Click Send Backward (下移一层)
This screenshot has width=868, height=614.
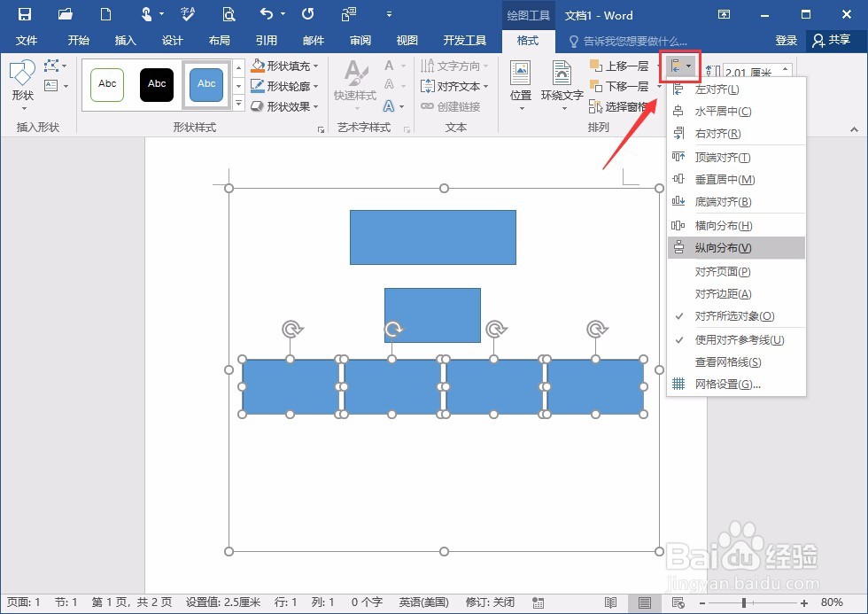619,86
